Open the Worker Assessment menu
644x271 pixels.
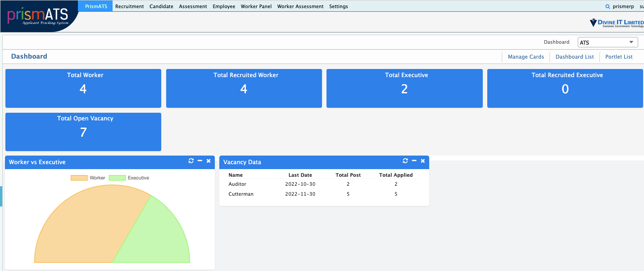click(x=300, y=6)
